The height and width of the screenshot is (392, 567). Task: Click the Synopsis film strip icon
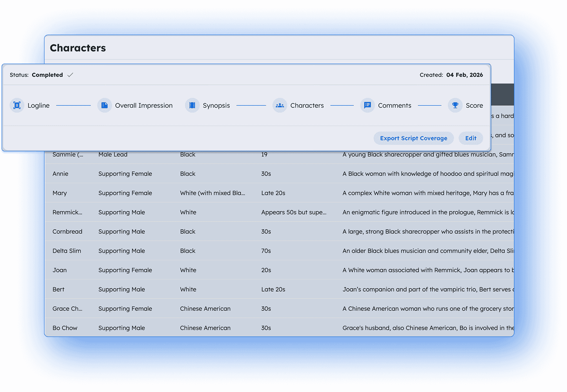coord(192,105)
